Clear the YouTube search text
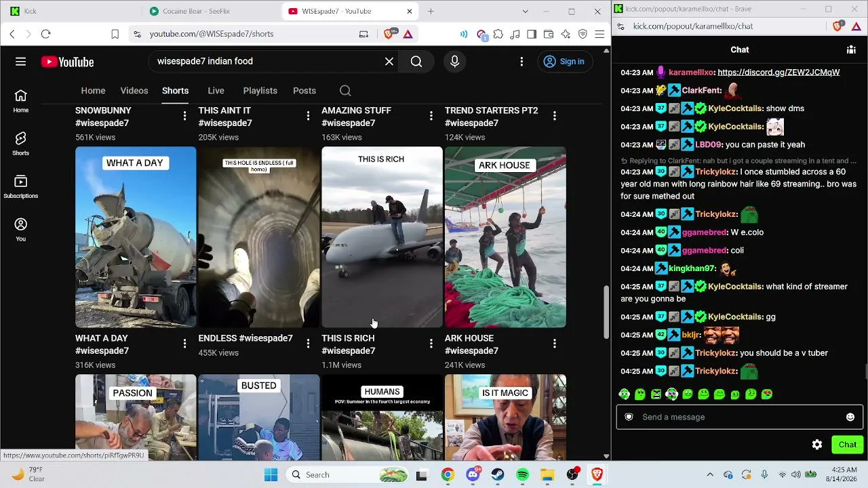Viewport: 868px width, 488px height. 389,62
